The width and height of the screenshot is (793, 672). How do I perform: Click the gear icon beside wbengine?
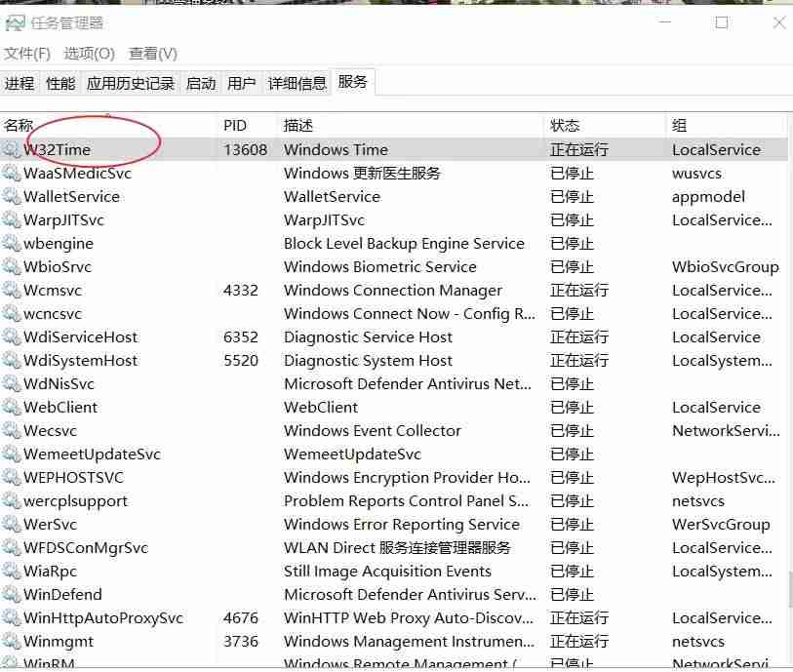[11, 243]
